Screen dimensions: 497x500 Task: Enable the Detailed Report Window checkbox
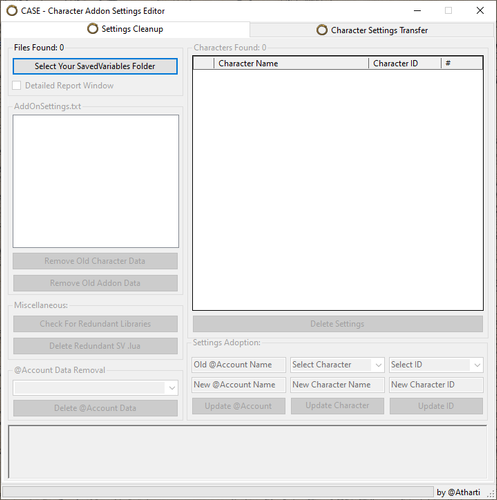pos(17,85)
